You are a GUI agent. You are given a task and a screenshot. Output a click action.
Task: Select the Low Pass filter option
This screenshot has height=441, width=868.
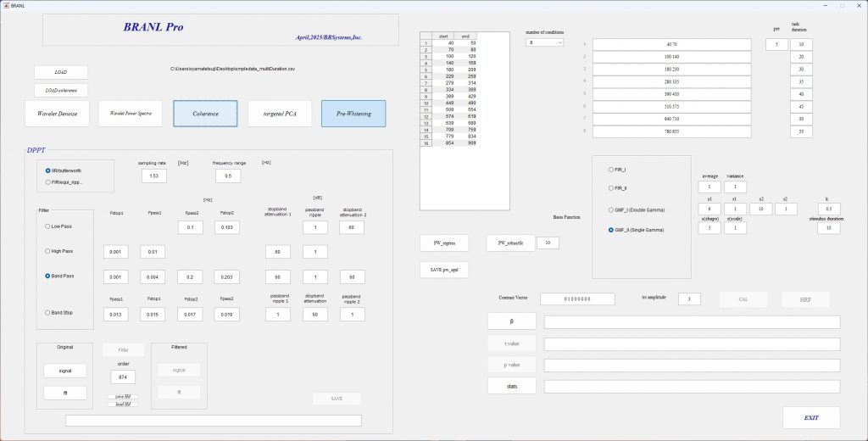tap(58, 226)
